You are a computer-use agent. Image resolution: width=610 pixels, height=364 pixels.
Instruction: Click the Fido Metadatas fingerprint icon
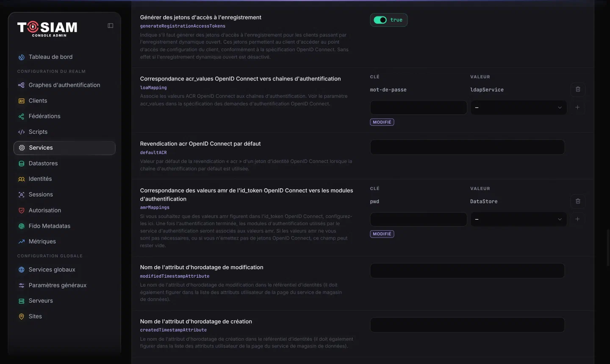[x=22, y=226]
